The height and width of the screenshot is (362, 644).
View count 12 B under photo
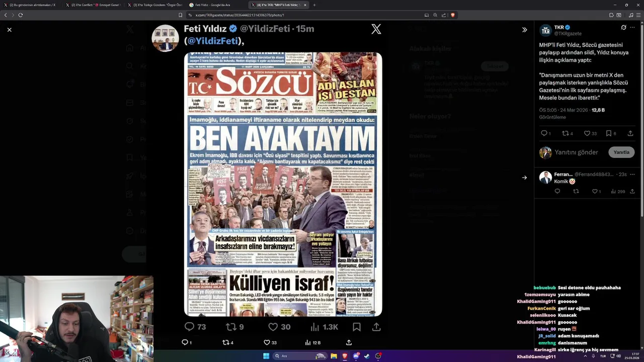pos(312,342)
